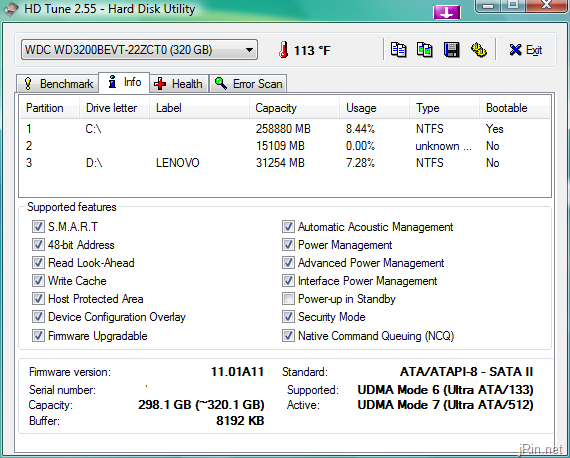The image size is (570, 458).
Task: Click the purple download arrow button in title bar
Action: (447, 13)
